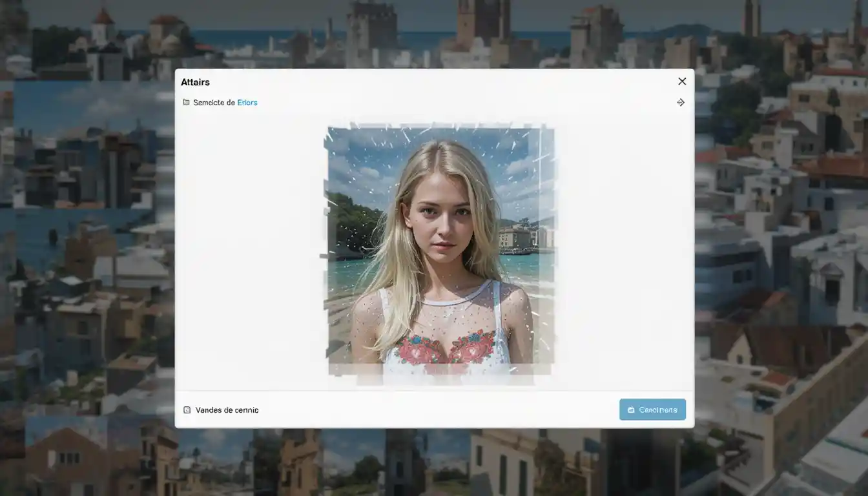Click the blue sky area of the preview image
Image resolution: width=868 pixels, height=496 pixels.
pos(362,161)
